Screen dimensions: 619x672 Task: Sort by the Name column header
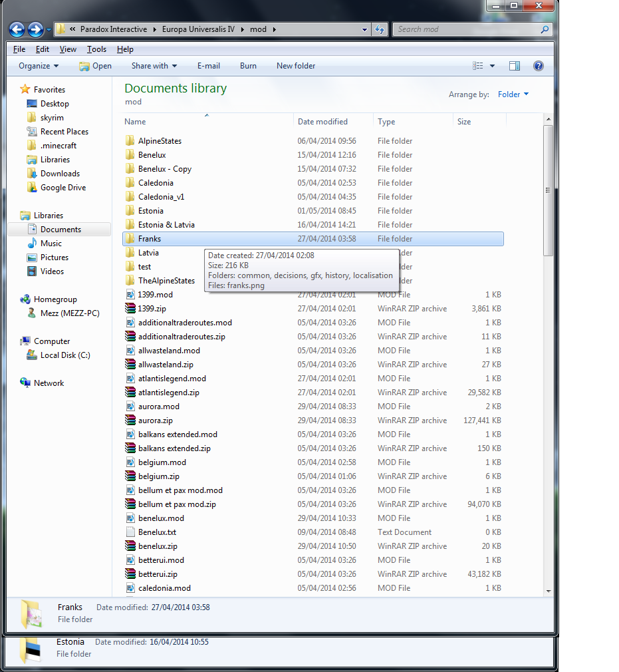(x=135, y=122)
